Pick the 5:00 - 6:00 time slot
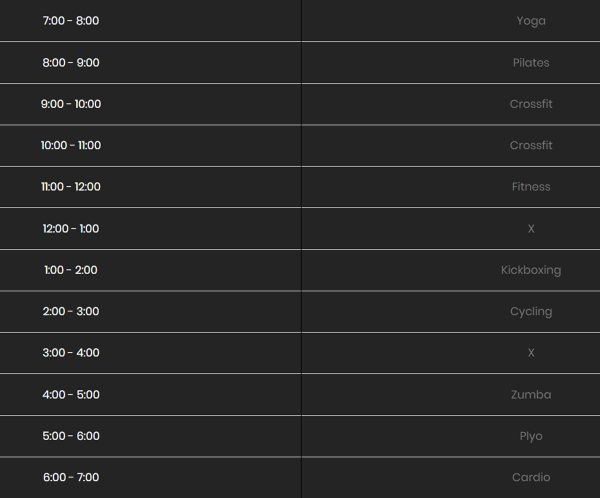This screenshot has height=498, width=600. [71, 436]
